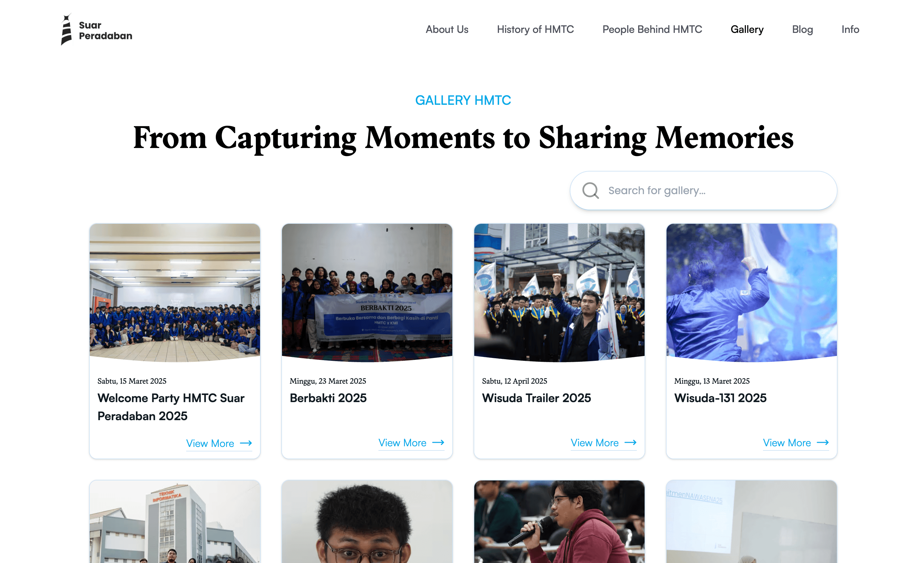This screenshot has width=924, height=563.
Task: Open Welcome Party HMTC Suar Peradaban 2025 title
Action: (x=171, y=407)
